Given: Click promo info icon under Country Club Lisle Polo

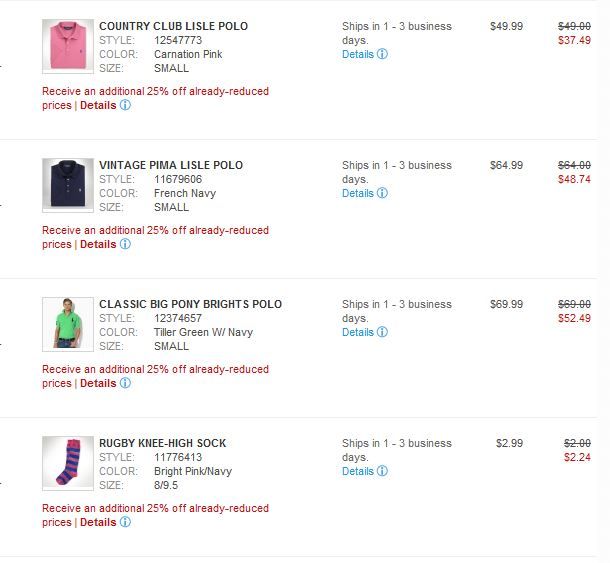Looking at the screenshot, I should (125, 105).
